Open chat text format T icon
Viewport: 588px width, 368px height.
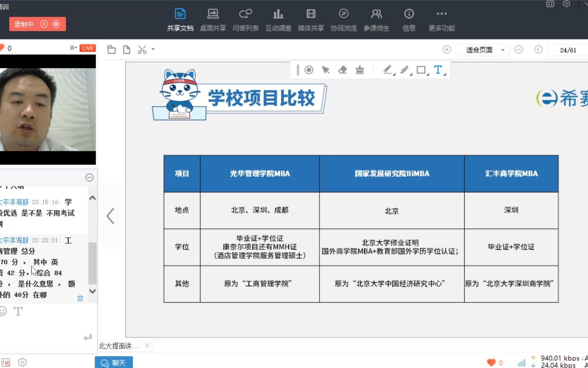coord(18,311)
